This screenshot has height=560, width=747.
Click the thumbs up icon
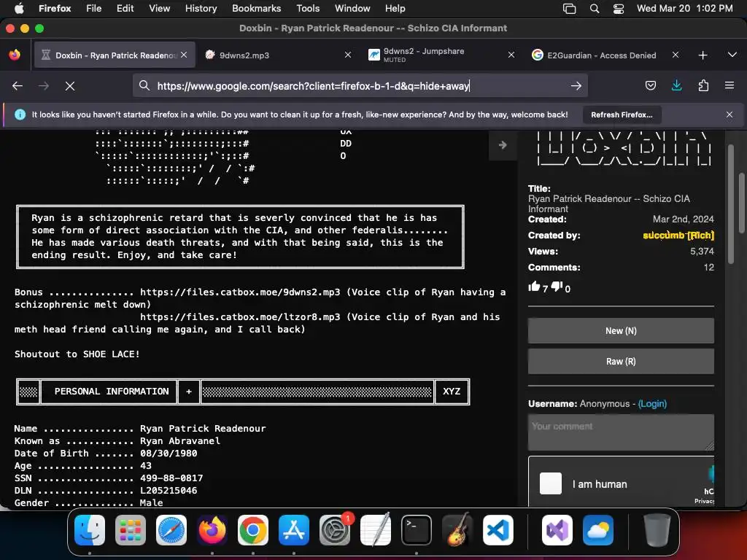click(534, 286)
